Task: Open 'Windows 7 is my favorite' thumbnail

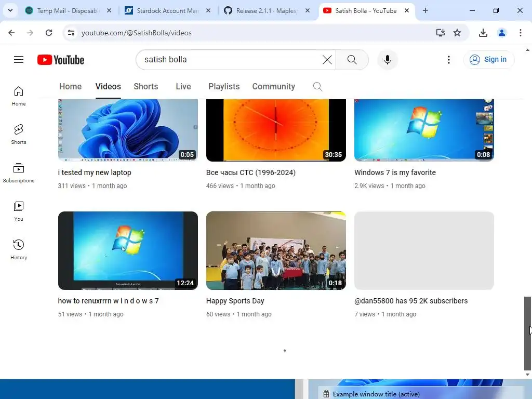Action: point(424,130)
